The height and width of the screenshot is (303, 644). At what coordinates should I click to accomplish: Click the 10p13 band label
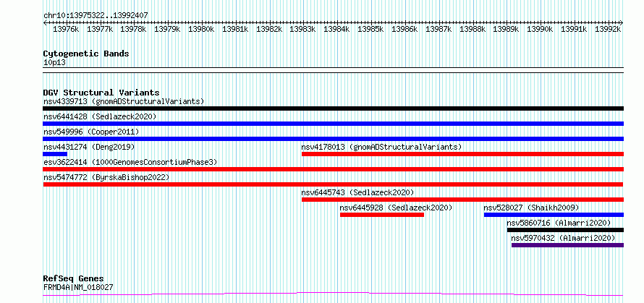(54, 63)
